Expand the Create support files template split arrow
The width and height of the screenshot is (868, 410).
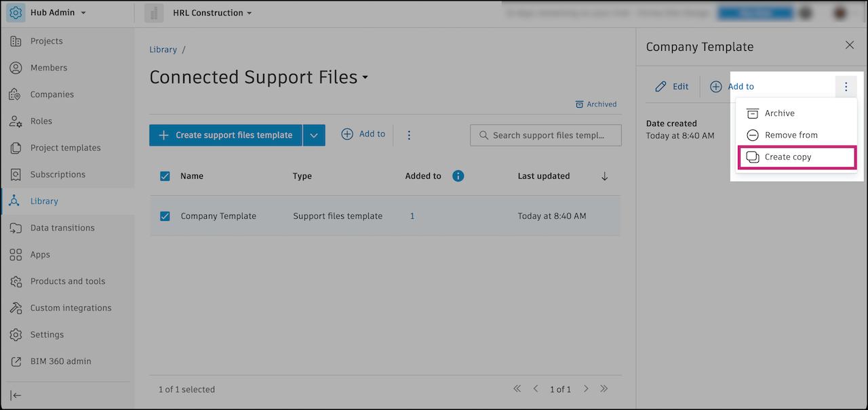click(313, 135)
